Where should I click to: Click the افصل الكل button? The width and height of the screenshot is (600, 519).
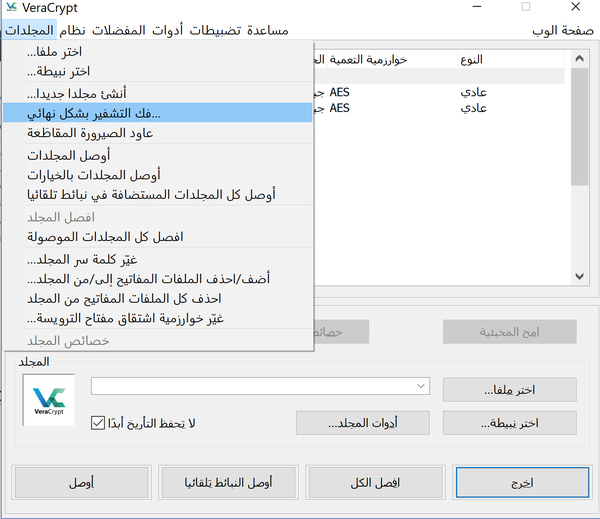375,482
